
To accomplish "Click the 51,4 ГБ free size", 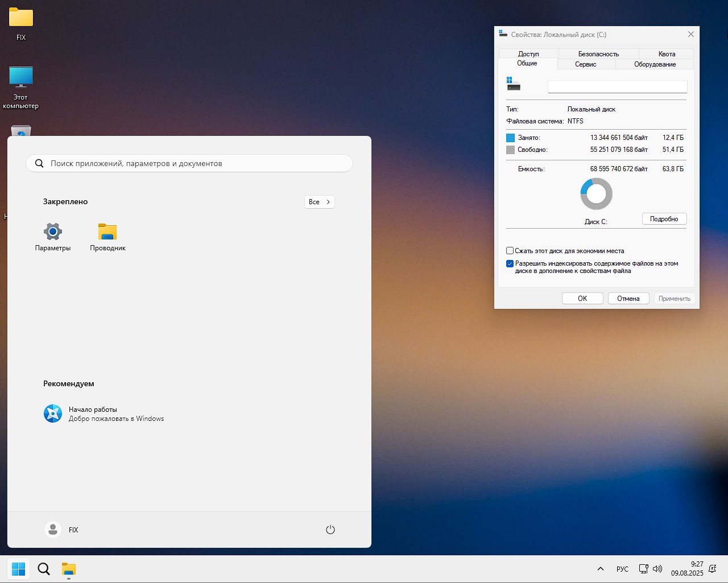I will [673, 150].
